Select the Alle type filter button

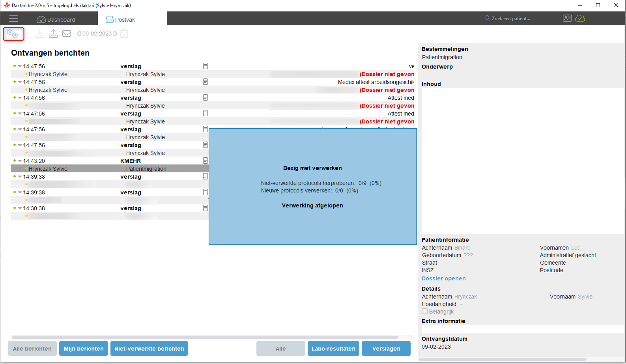(x=281, y=349)
